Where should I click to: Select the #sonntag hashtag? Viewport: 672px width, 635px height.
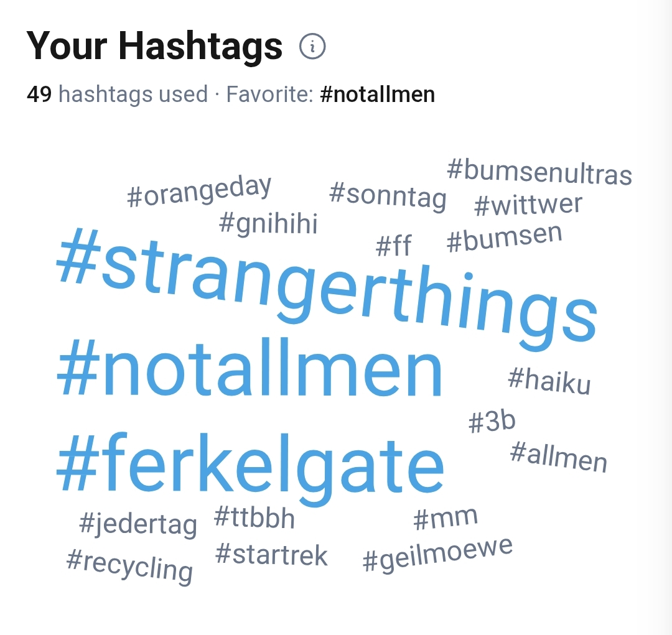pos(388,195)
